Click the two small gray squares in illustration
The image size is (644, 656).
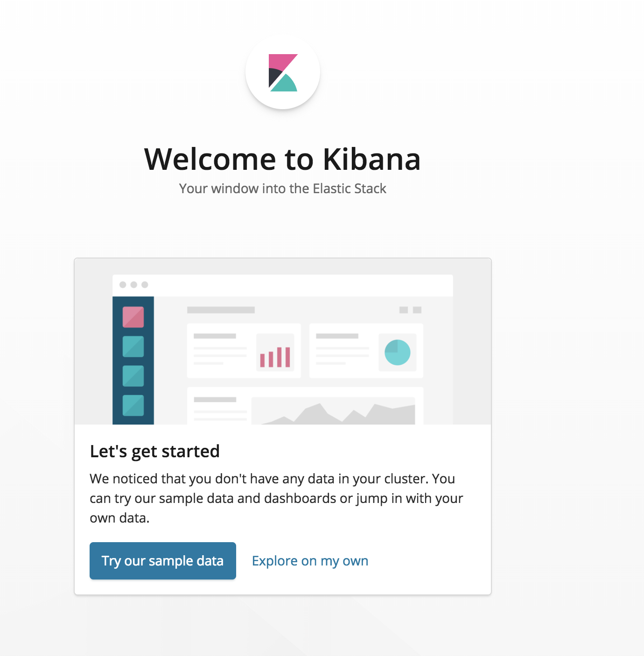[x=411, y=310]
